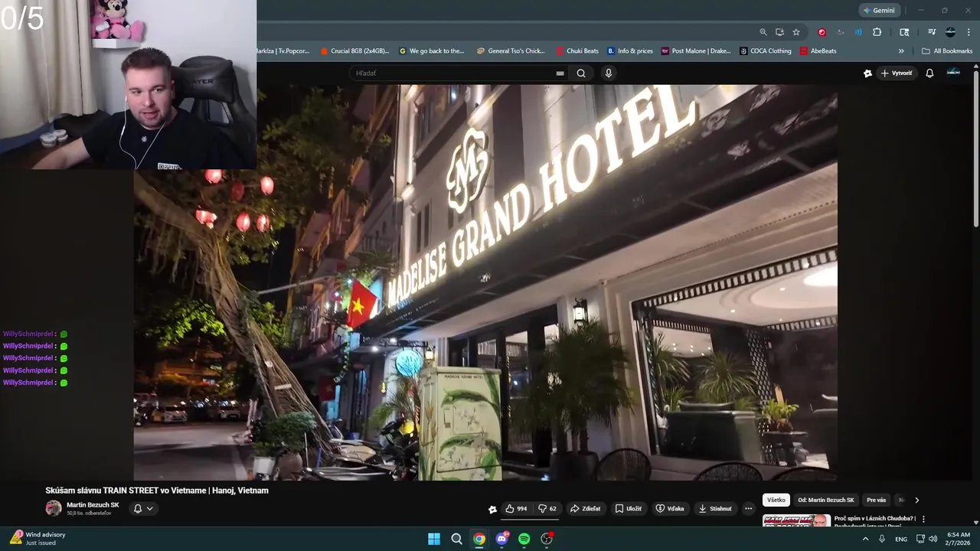Click the Madelise Grand Hotel video player

click(485, 282)
